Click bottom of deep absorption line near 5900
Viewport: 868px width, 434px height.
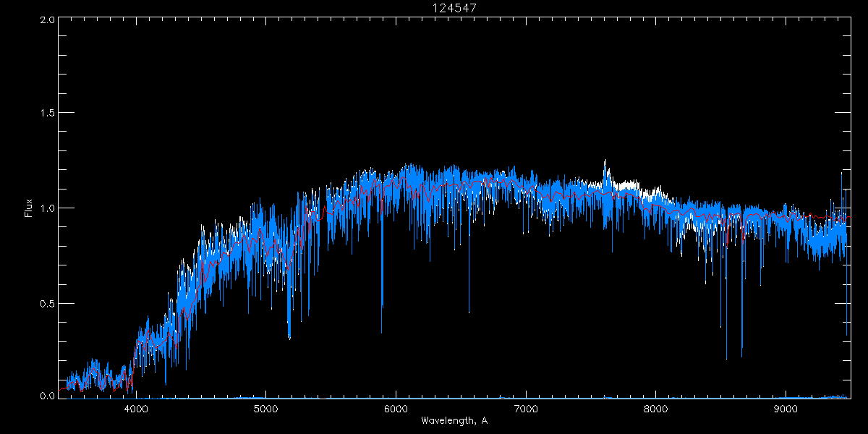(x=382, y=331)
